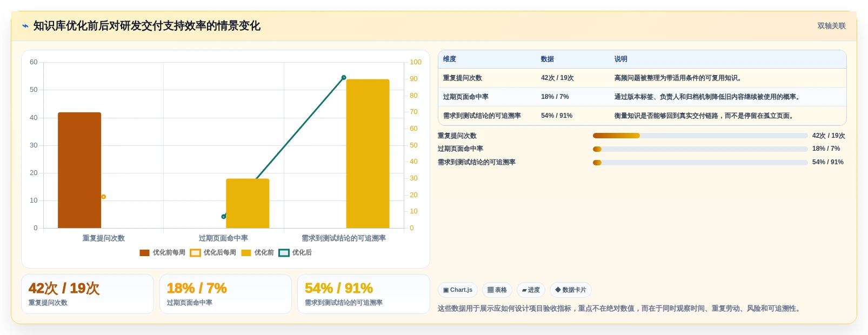Image resolution: width=868 pixels, height=335 pixels.
Task: Click the Chart.js tag chip
Action: [x=458, y=290]
